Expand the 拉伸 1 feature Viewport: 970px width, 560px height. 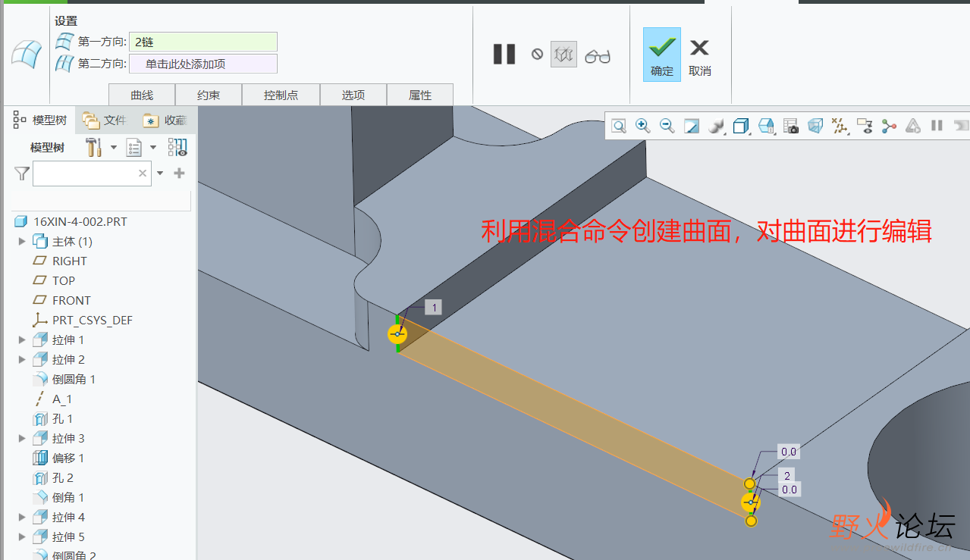pos(22,339)
